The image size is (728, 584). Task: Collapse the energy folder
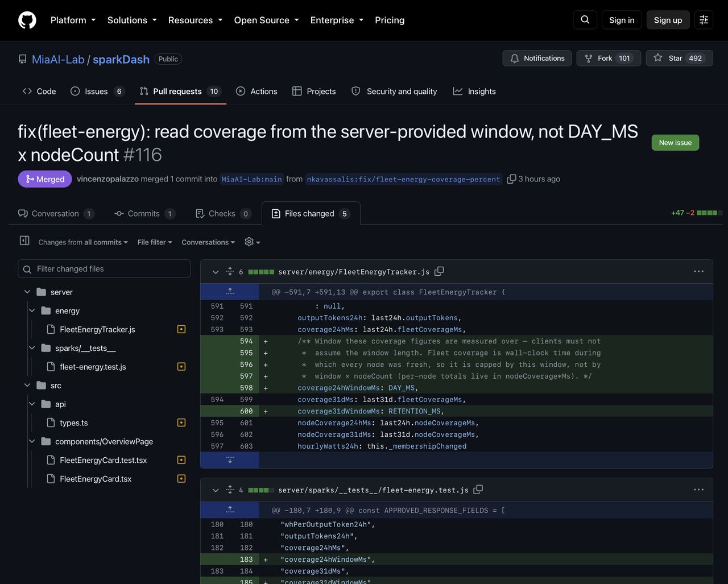pos(32,311)
